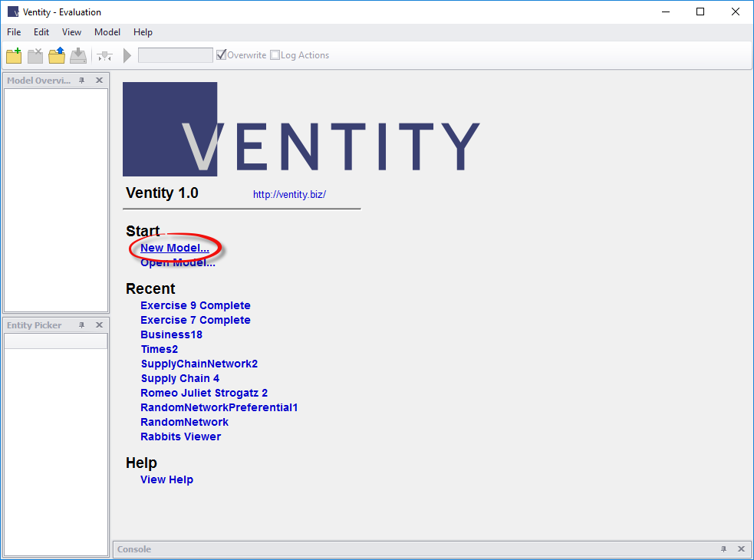Pin the Entity Picker panel
This screenshot has height=560, width=754.
click(82, 325)
